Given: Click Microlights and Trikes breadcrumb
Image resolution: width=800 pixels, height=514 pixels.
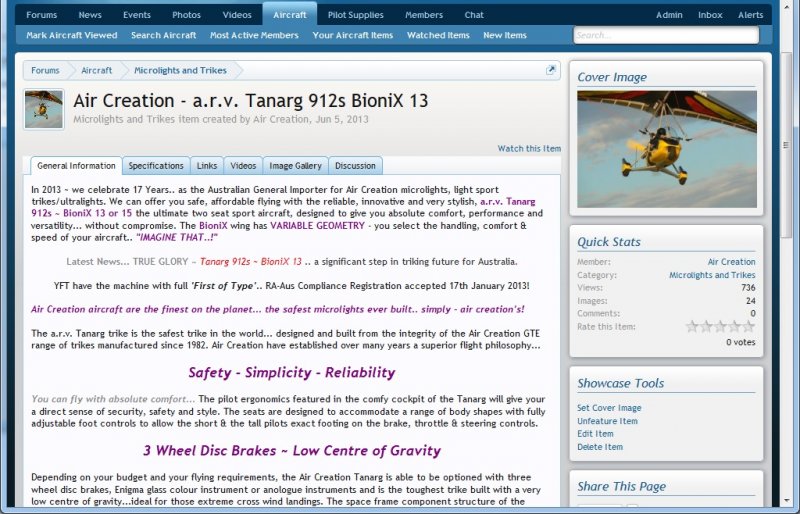Looking at the screenshot, I should point(180,70).
